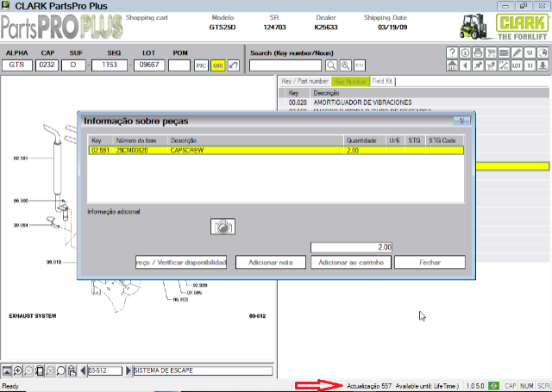Click the printer icon in top toolbar

pos(478,53)
